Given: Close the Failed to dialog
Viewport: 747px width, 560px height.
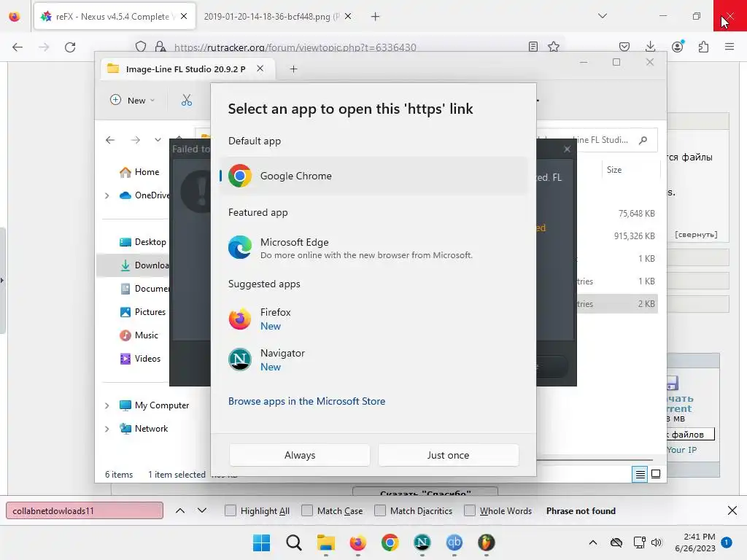Looking at the screenshot, I should click(x=567, y=149).
